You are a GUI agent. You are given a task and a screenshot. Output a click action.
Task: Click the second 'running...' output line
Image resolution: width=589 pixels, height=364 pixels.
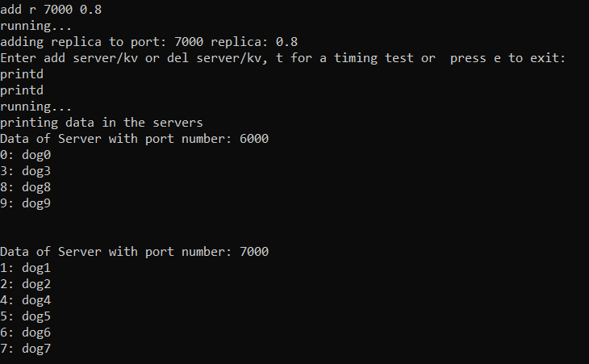coord(36,107)
